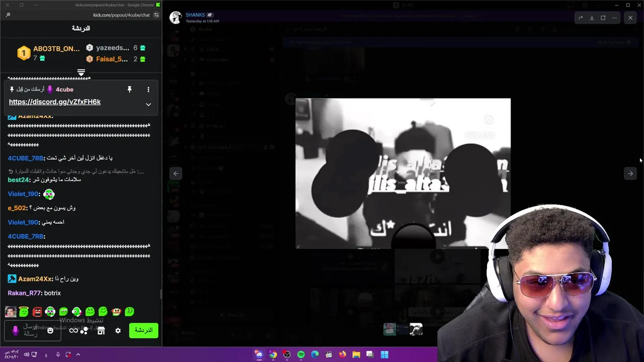644x362 pixels.
Task: Close the Discord image viewer
Action: [630, 18]
